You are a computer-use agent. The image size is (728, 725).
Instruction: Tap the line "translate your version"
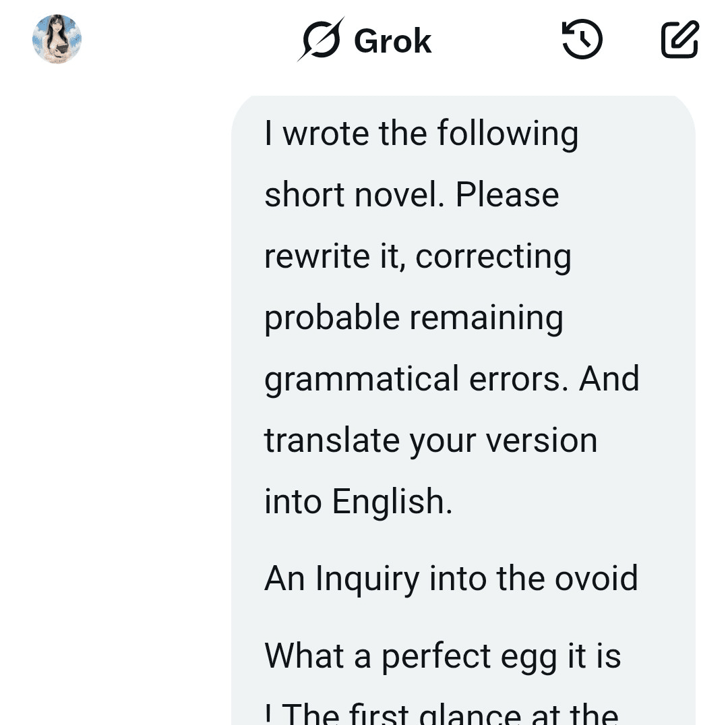click(x=430, y=440)
